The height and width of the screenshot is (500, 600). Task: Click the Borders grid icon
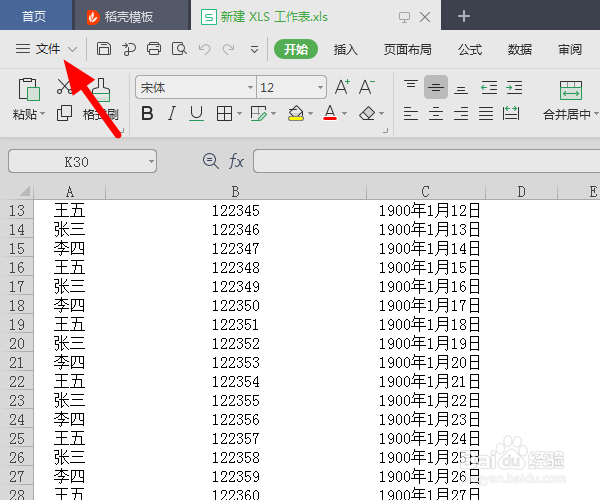click(224, 114)
